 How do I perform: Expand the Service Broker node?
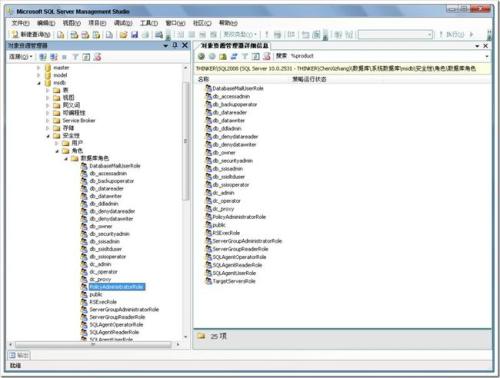pyautogui.click(x=48, y=120)
